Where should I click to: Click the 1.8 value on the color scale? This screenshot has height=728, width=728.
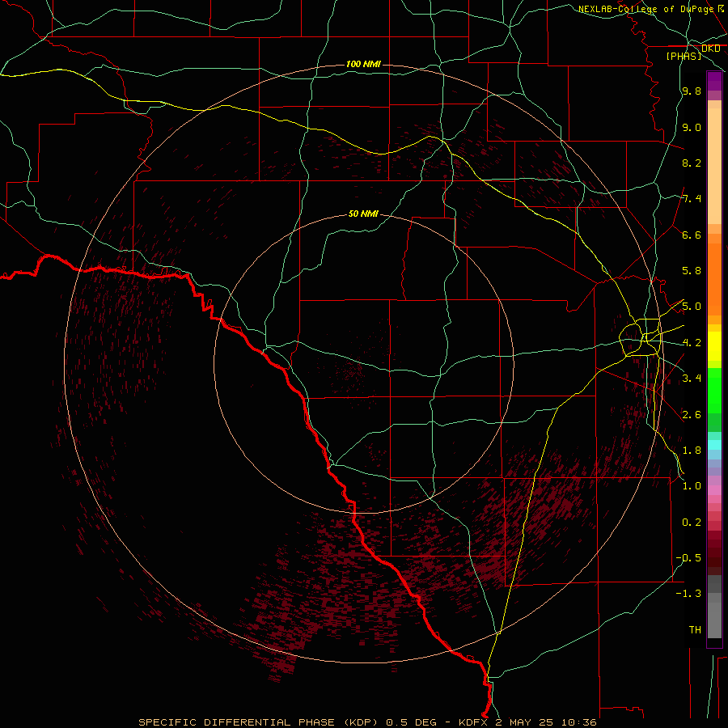click(x=692, y=451)
